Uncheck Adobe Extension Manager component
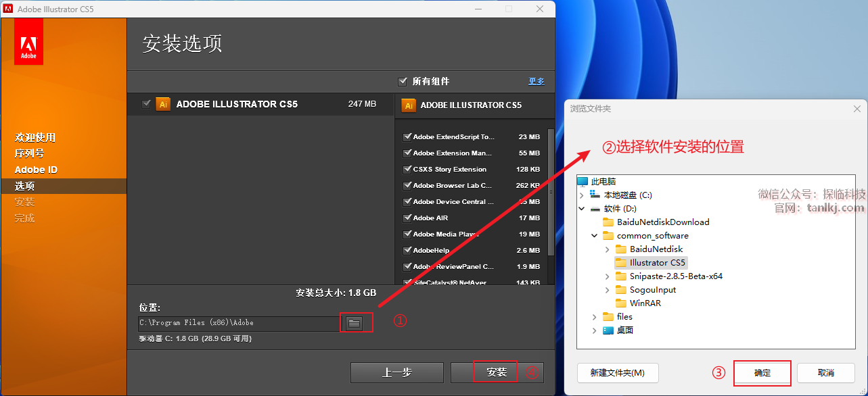This screenshot has width=868, height=396. 407,153
